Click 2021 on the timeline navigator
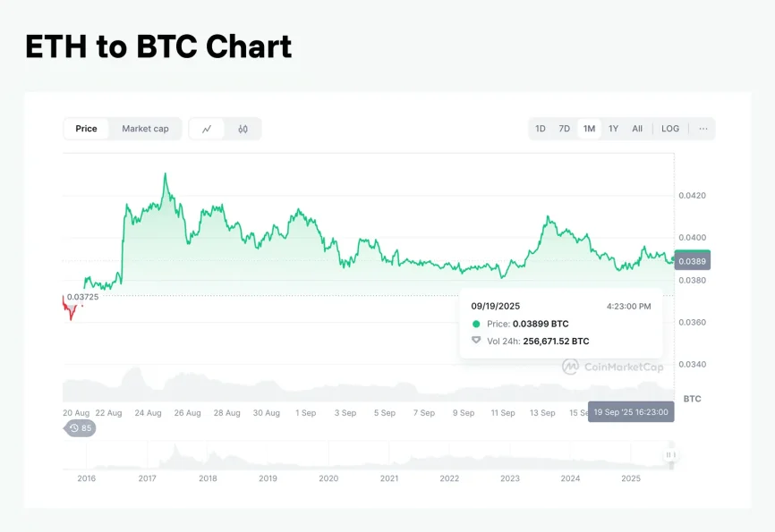The width and height of the screenshot is (775, 532). [x=389, y=478]
